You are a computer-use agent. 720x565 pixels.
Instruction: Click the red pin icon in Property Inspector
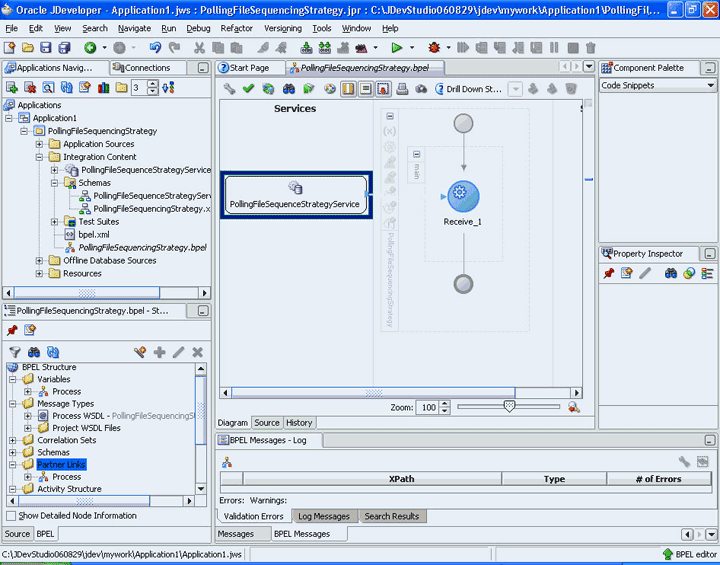coord(609,273)
